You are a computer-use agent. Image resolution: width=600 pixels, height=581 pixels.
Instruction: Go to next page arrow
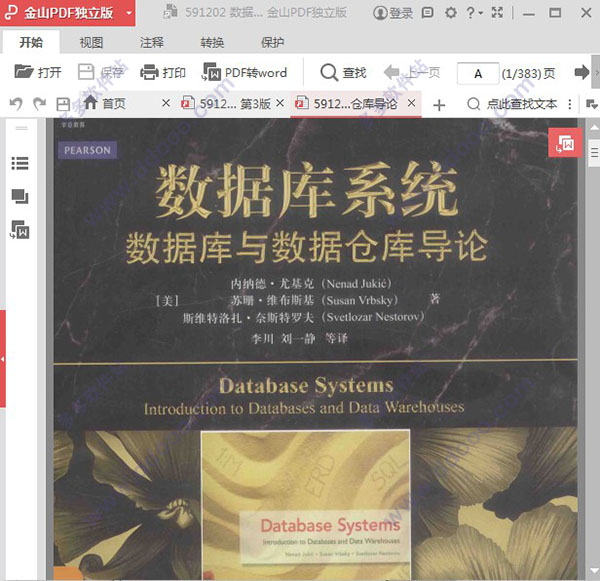582,72
